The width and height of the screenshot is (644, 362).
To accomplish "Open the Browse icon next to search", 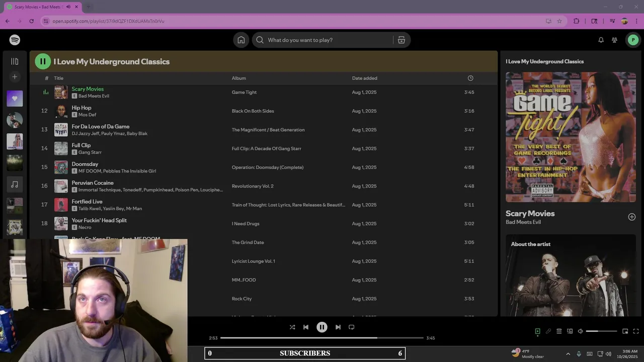I will click(401, 40).
